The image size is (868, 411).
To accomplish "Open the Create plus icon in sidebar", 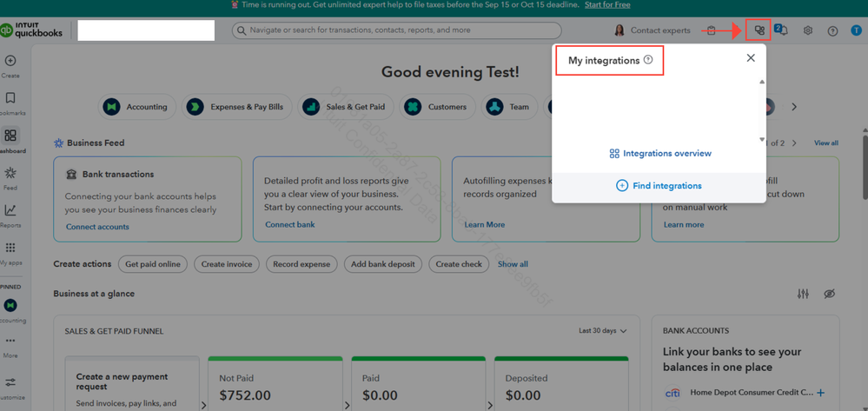I will point(10,61).
